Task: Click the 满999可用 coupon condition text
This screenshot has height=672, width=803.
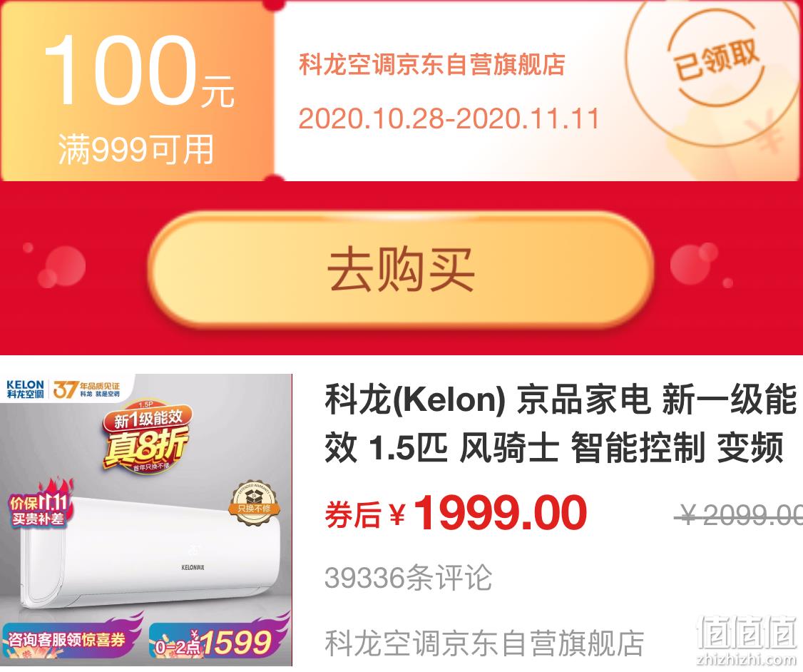Action: [135, 150]
